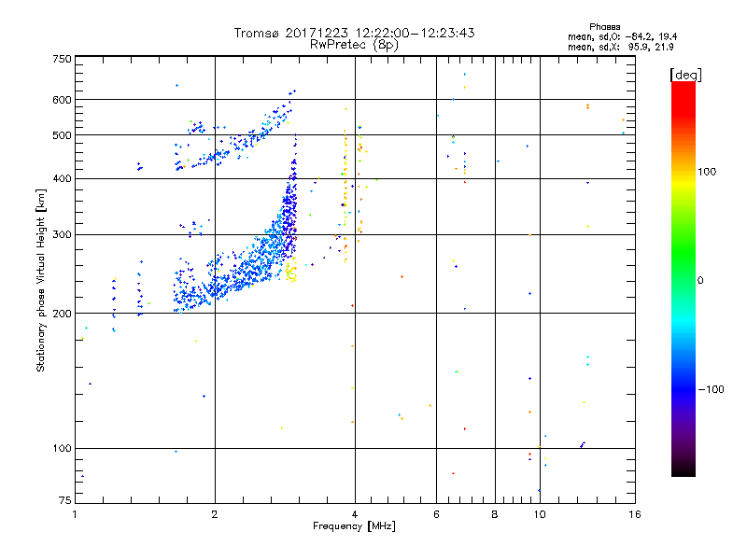Click the plot title 'Tromsø 20171223 12:22:00-12:23:43'
Screen dimensions: 747x560
354,33
